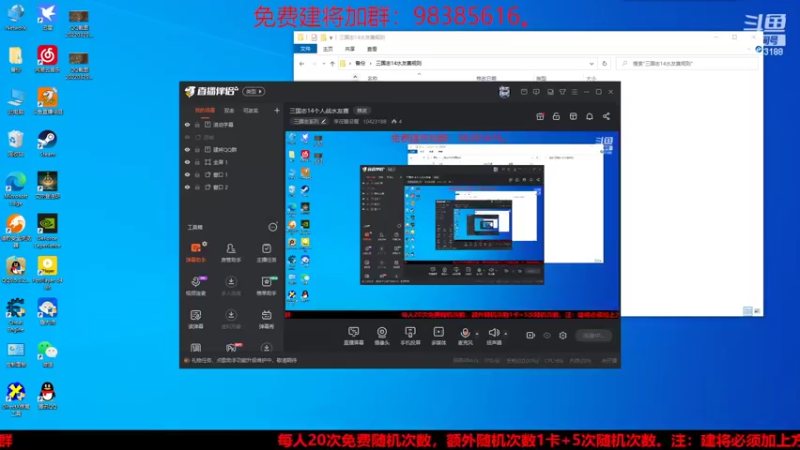
Task: Open Explorer recent locations dropdown arrow
Action: [323, 64]
